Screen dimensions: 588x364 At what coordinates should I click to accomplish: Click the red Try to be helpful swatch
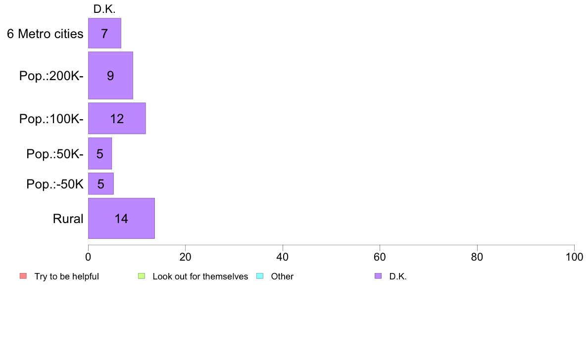(23, 276)
